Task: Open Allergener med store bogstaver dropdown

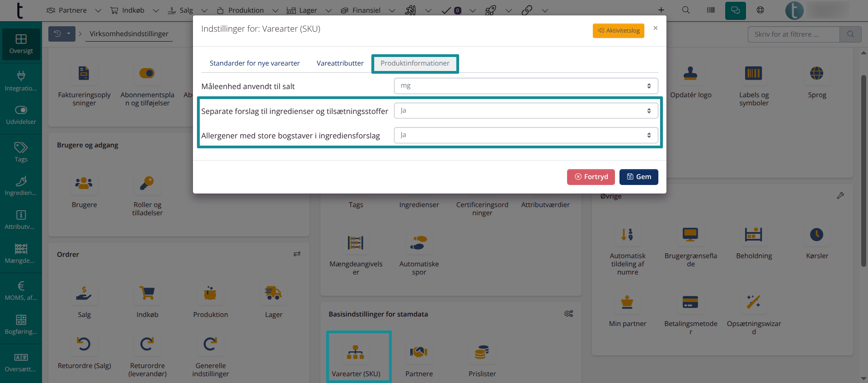Action: pyautogui.click(x=525, y=135)
